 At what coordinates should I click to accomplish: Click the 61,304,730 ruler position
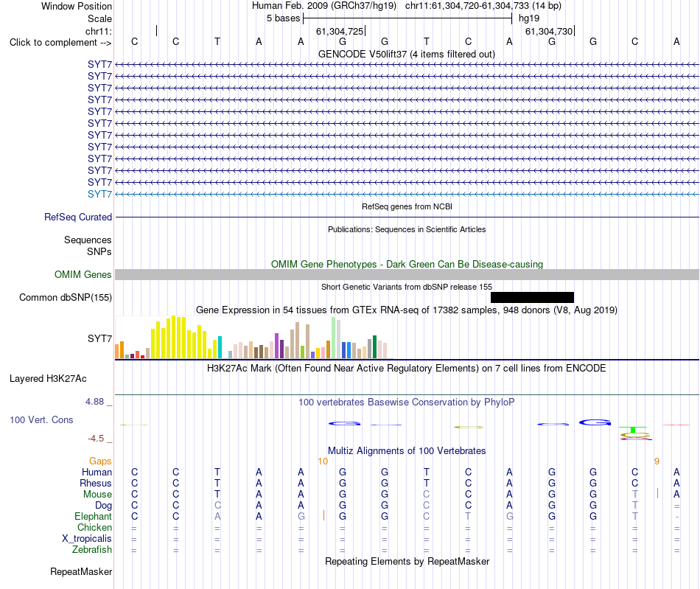[x=549, y=31]
